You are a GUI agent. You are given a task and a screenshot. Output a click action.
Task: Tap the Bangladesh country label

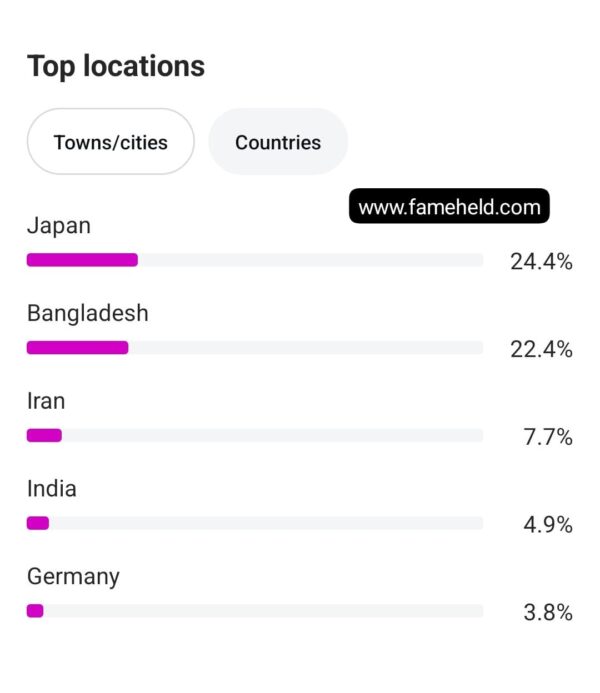[x=87, y=313]
